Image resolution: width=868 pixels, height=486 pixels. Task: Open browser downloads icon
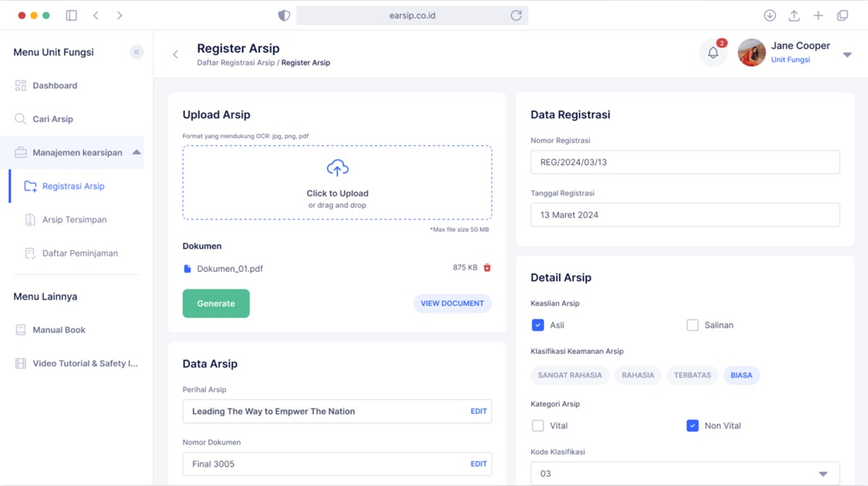[770, 15]
